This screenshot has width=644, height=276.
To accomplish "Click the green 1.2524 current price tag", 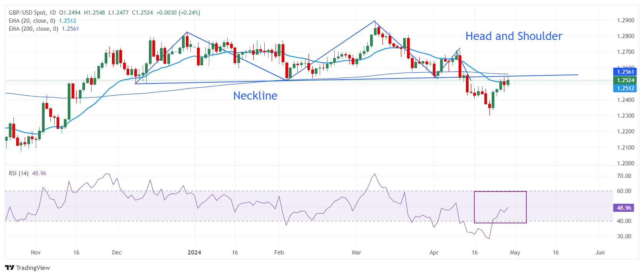I will coord(625,80).
